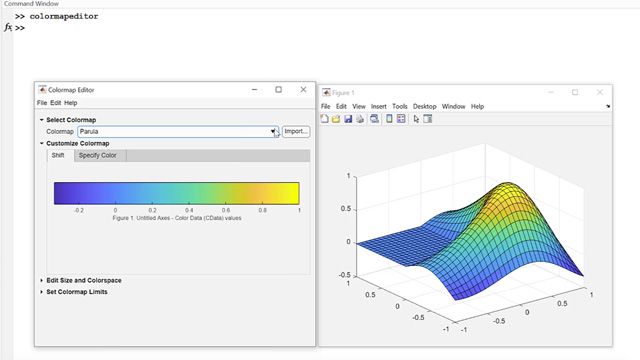Viewport: 640px width, 360px height.
Task: Click Open File folder icon in Figure 1
Action: tap(336, 119)
